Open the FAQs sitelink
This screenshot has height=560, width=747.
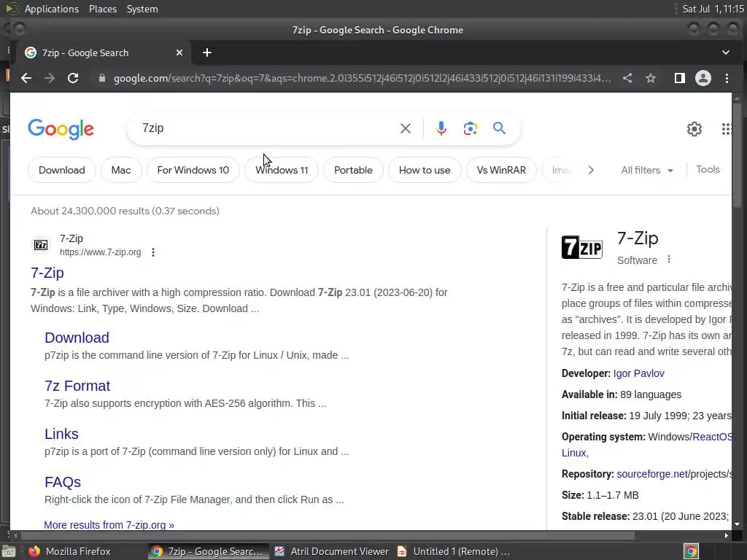(x=63, y=482)
